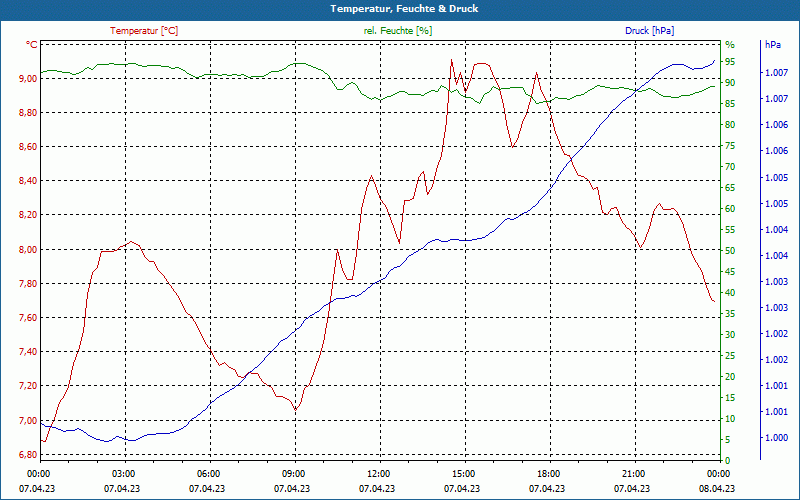Image resolution: width=800 pixels, height=500 pixels.
Task: Click the green '%' axis unit label
Action: pos(730,45)
